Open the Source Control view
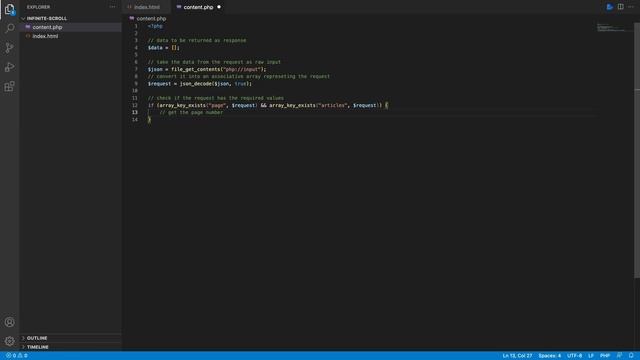Image resolution: width=640 pixels, height=360 pixels. point(9,48)
